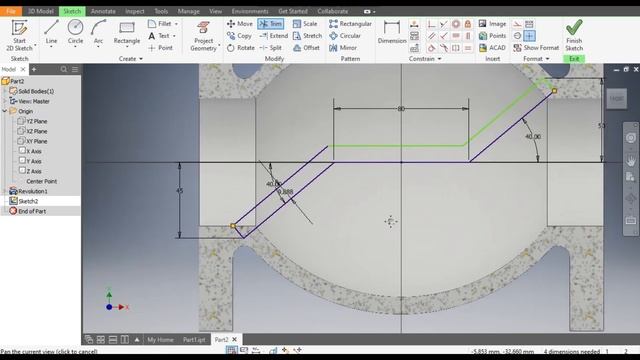Toggle the highlighted center point format button
Viewport: 640px width, 360px height.
coord(529,36)
